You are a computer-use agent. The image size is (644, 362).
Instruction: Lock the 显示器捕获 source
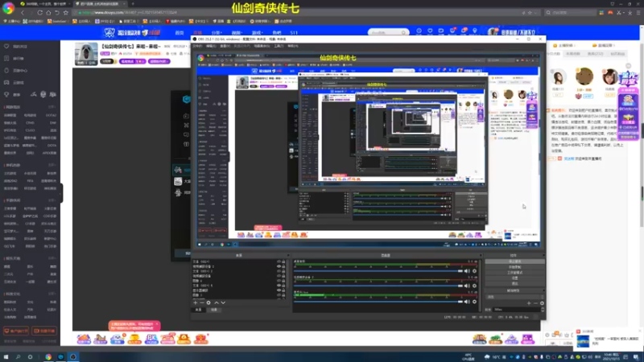tap(283, 290)
